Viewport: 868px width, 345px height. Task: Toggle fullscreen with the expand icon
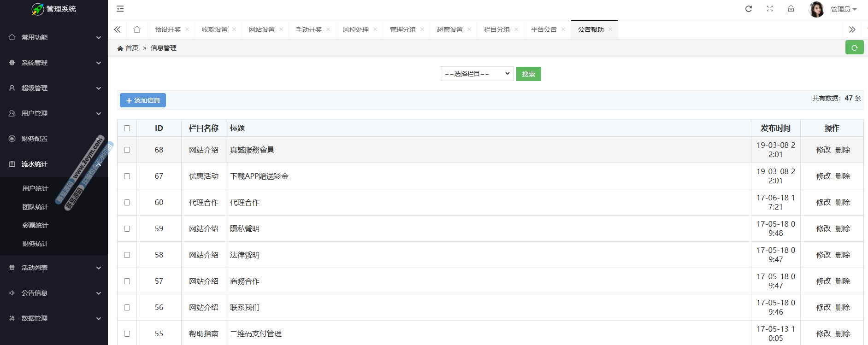pos(770,9)
